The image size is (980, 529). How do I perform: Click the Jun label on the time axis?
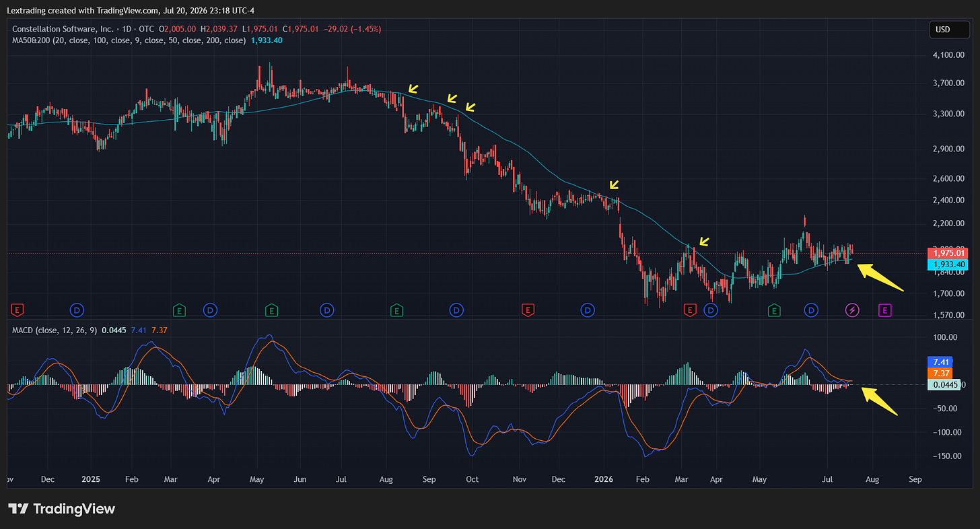click(x=300, y=480)
